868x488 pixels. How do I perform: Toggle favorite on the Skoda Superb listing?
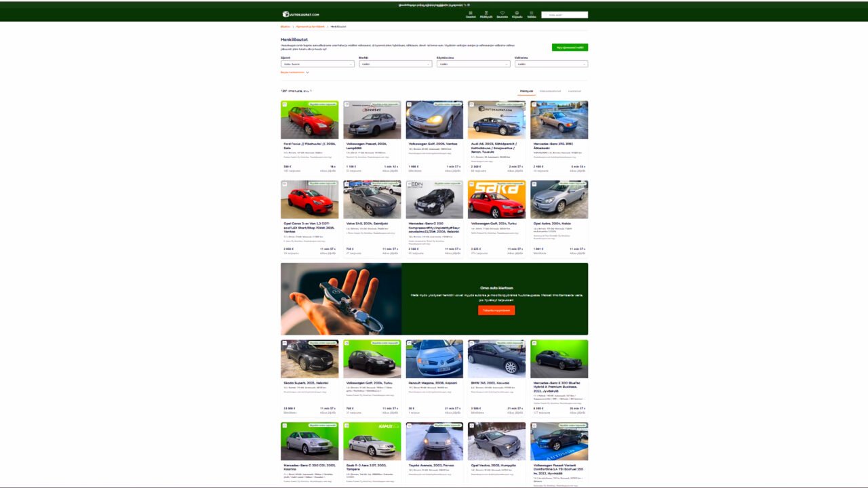(285, 344)
